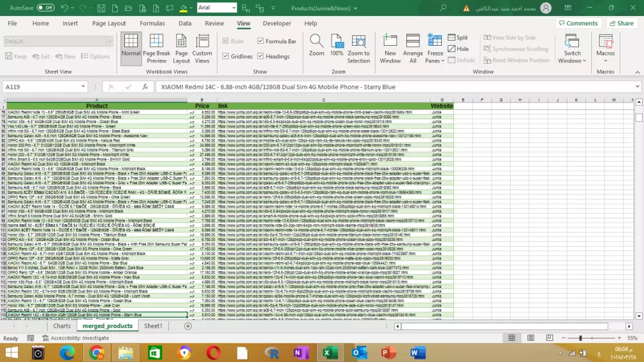The image size is (644, 362).
Task: Open Excel from the taskbar
Action: (330, 352)
